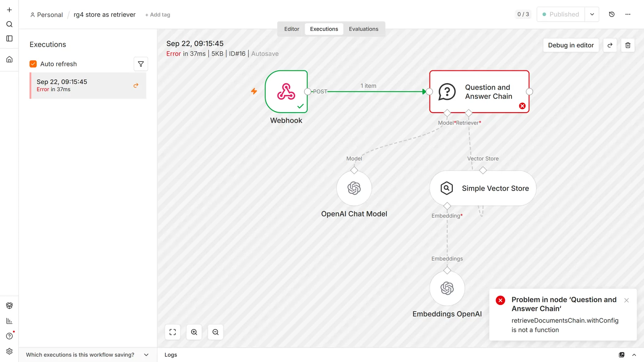Filter the executions list
This screenshot has width=644, height=362.
tap(141, 64)
